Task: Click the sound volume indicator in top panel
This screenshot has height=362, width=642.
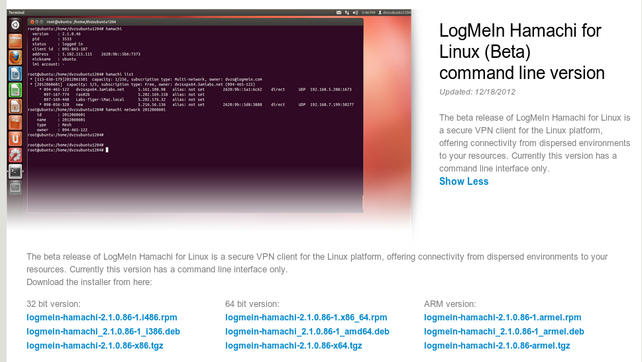Action: pos(355,13)
